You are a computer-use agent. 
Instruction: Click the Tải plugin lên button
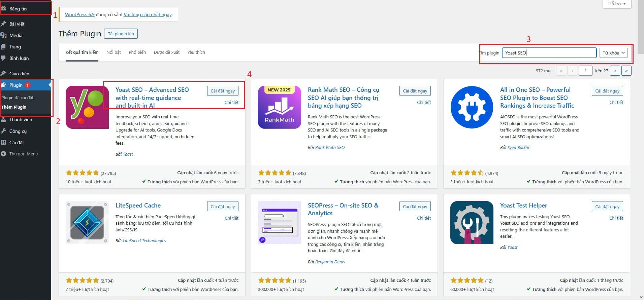[121, 34]
